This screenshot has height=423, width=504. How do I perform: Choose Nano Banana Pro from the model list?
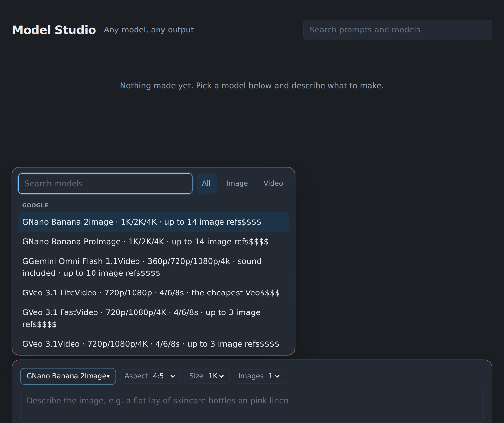click(154, 242)
